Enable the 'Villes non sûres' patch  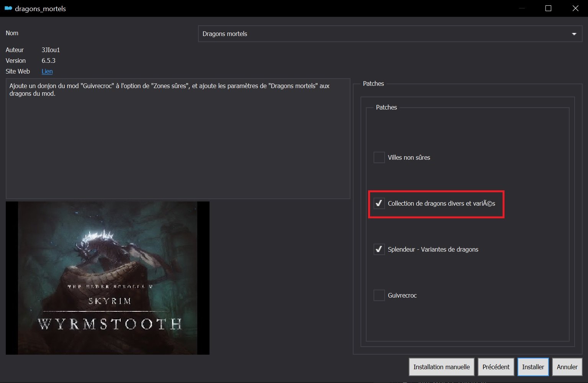tap(379, 157)
